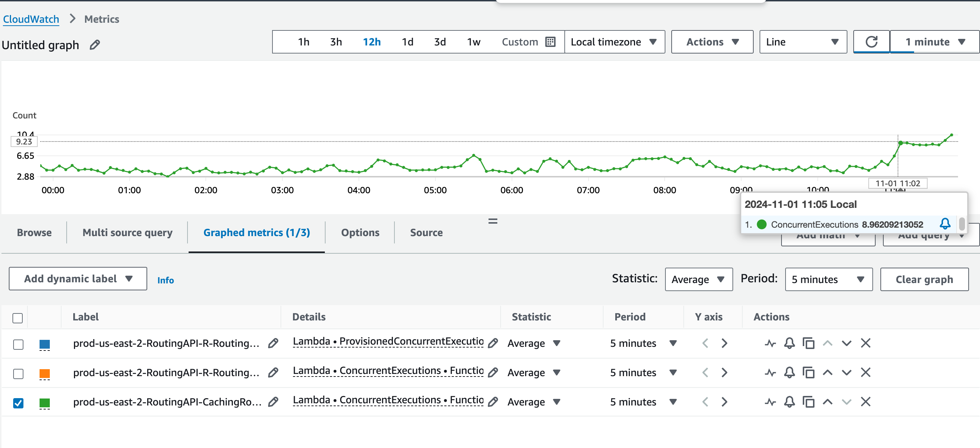Duplicate the orange ConcurrentExecutions metric row

[x=808, y=372]
